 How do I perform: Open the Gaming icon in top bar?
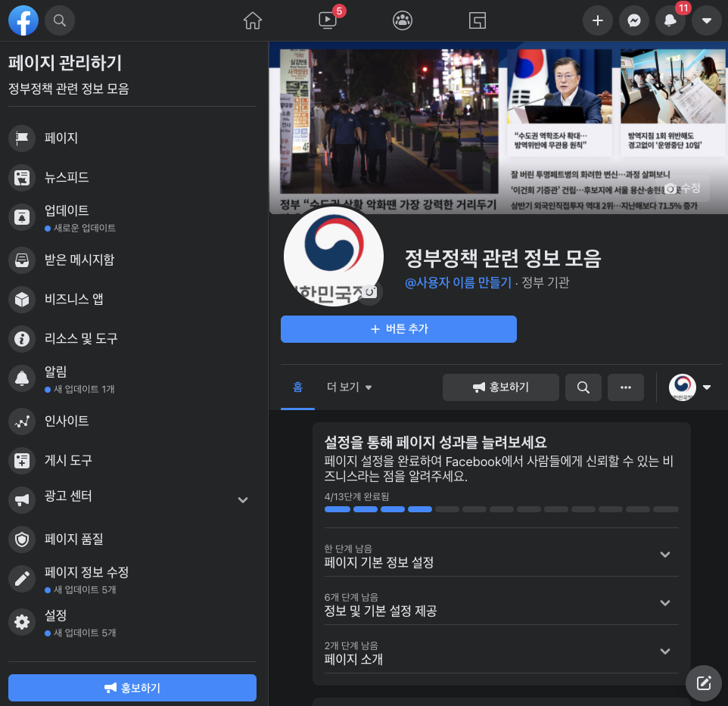478,20
